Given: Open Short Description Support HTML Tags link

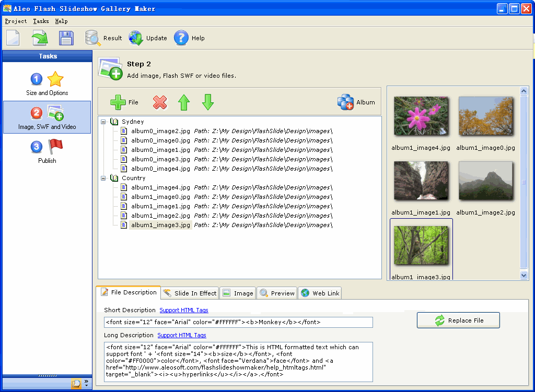Looking at the screenshot, I should click(x=184, y=310).
